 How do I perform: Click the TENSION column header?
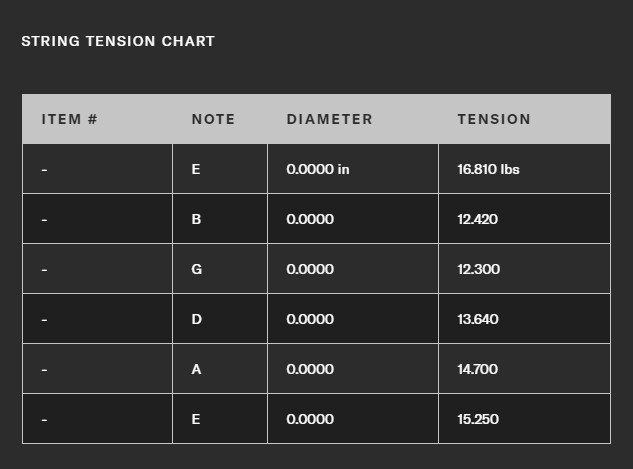pos(494,119)
